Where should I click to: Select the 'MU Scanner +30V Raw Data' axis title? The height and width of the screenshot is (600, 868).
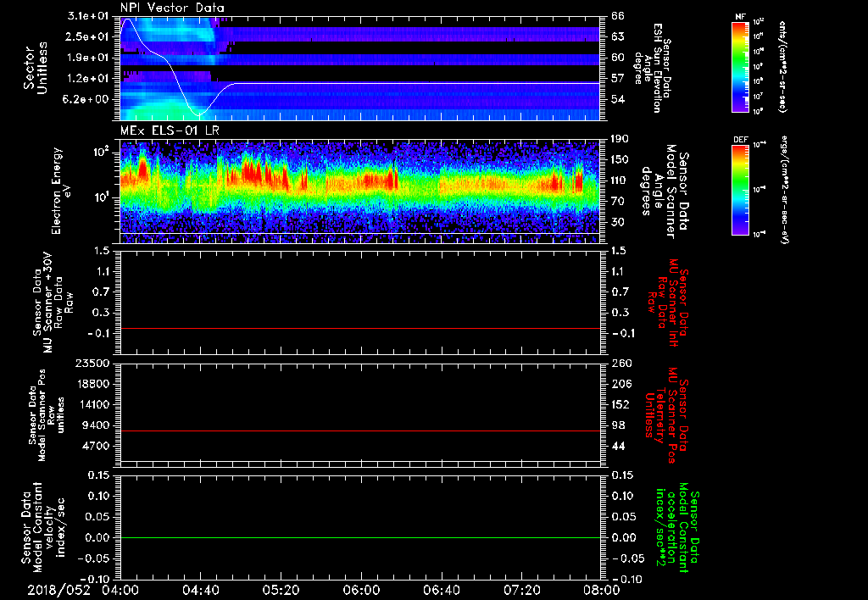coord(53,302)
